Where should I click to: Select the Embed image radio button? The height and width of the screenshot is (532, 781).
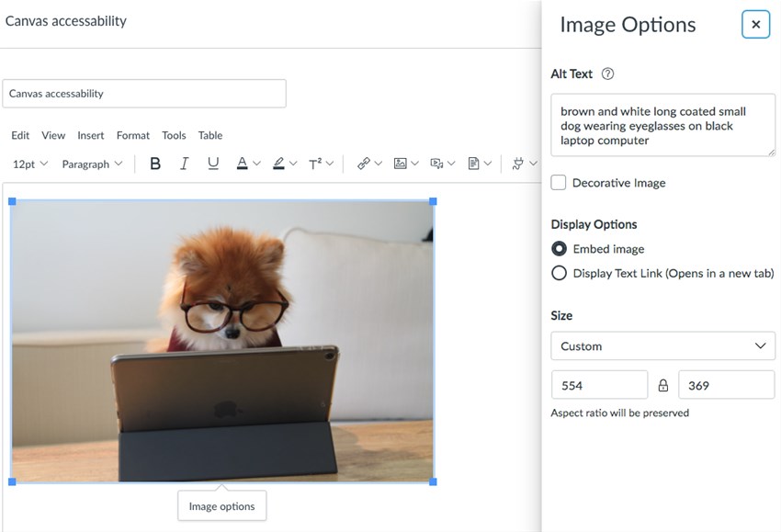pyautogui.click(x=559, y=248)
